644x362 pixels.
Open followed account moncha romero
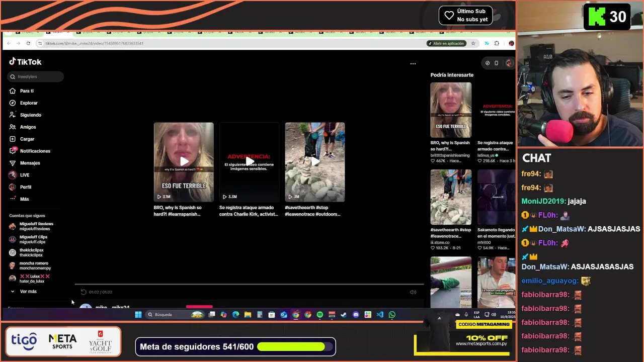30,265
